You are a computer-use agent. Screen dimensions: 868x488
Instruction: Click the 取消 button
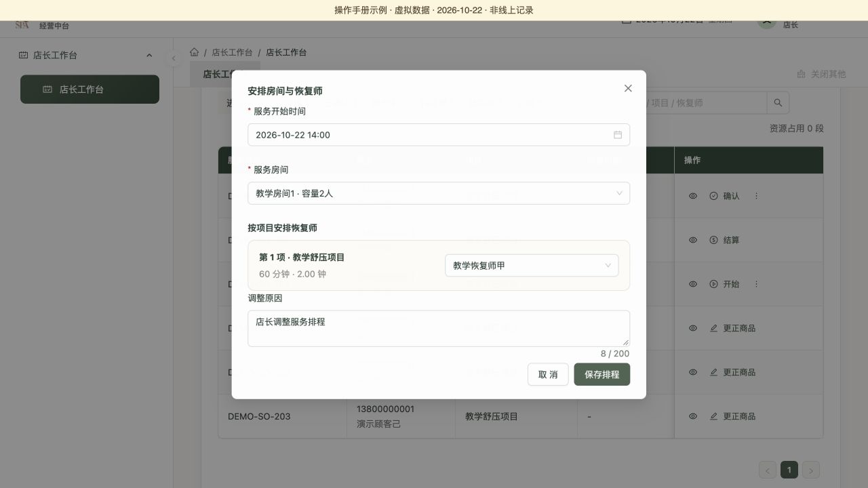coord(548,375)
